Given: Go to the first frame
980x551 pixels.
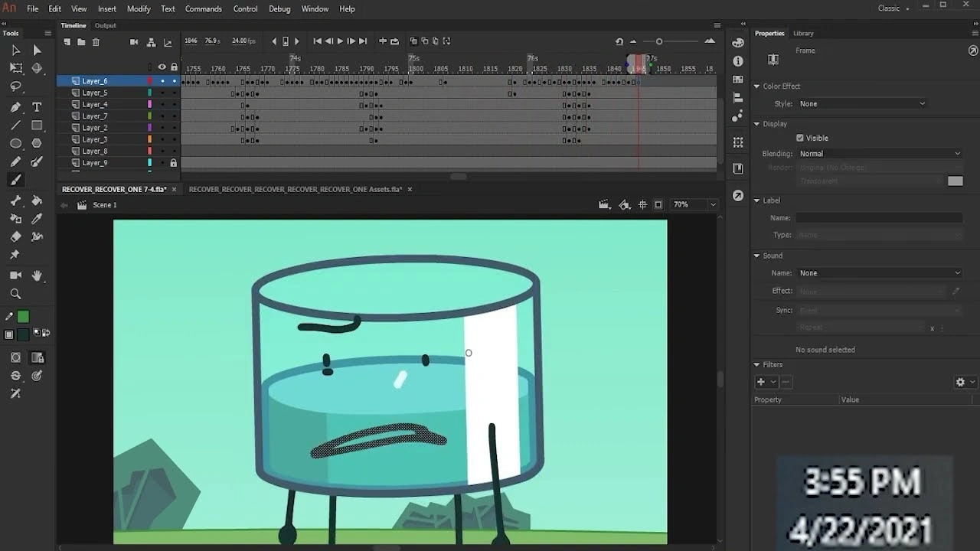Looking at the screenshot, I should [x=318, y=41].
